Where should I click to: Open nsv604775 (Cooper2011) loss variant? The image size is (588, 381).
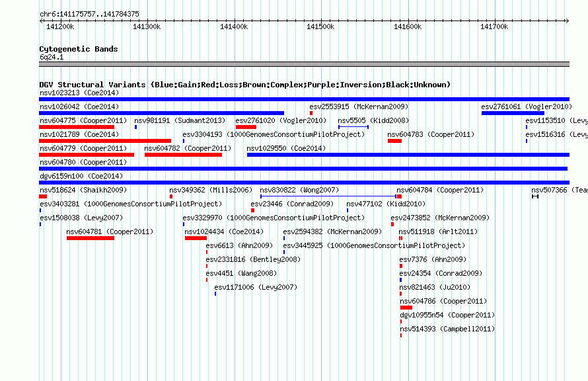coord(83,120)
